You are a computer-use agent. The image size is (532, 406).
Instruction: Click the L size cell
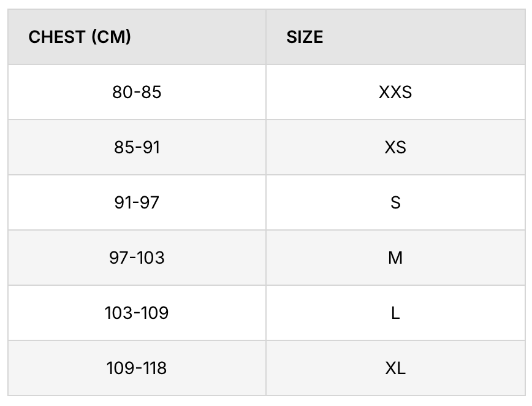pos(395,313)
